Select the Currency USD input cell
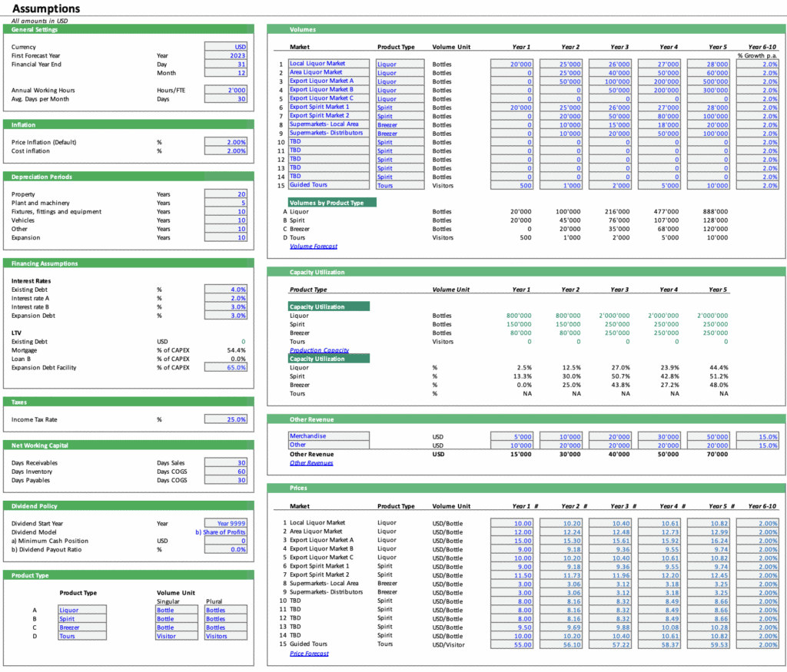This screenshot has width=787, height=672. pos(226,47)
